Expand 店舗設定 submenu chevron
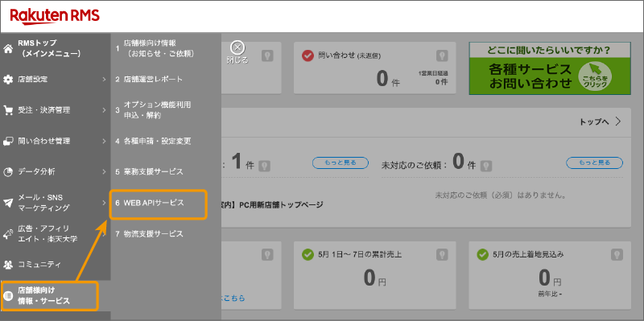 [105, 79]
